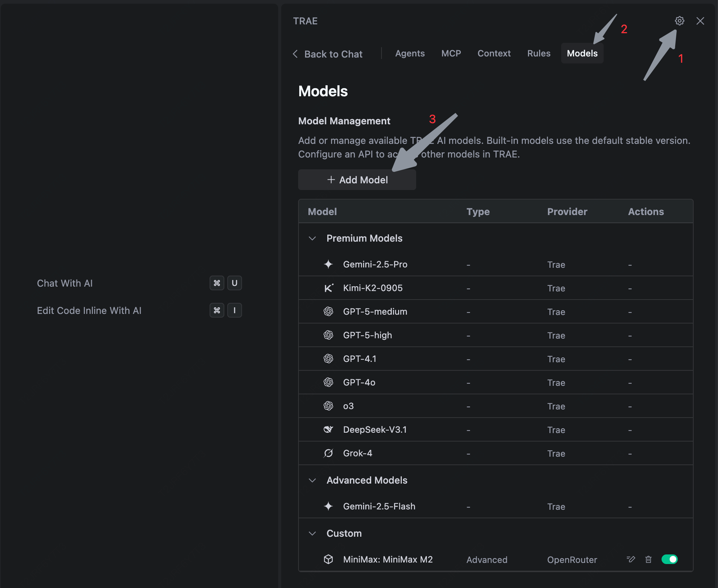Select the GPT-4.1 model name

[x=360, y=359]
